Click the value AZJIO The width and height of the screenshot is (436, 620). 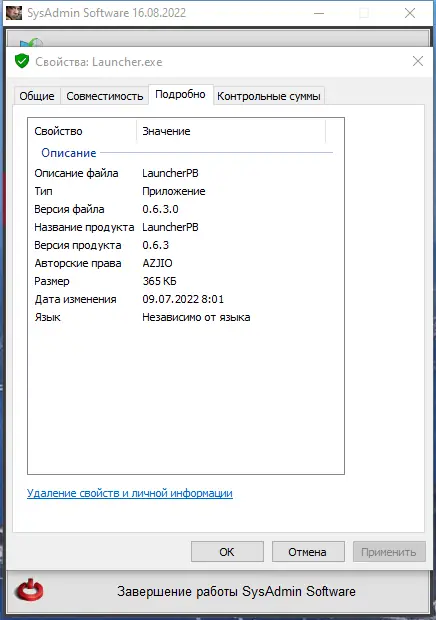point(157,263)
